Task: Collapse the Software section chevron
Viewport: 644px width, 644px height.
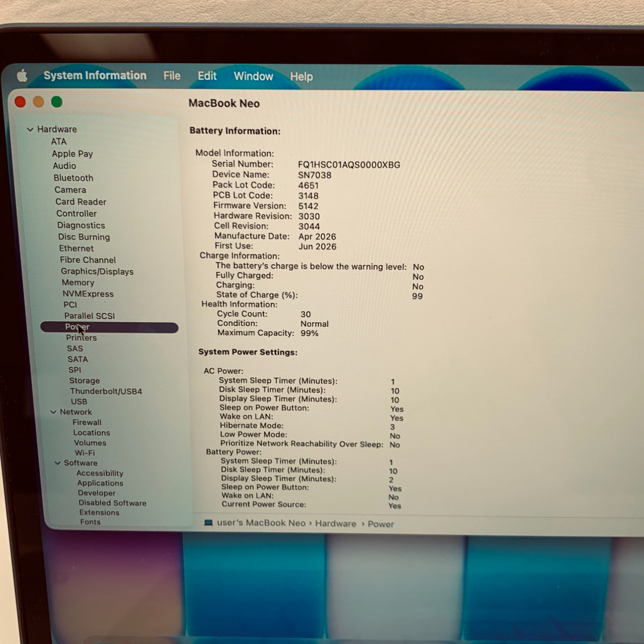Action: 57,463
